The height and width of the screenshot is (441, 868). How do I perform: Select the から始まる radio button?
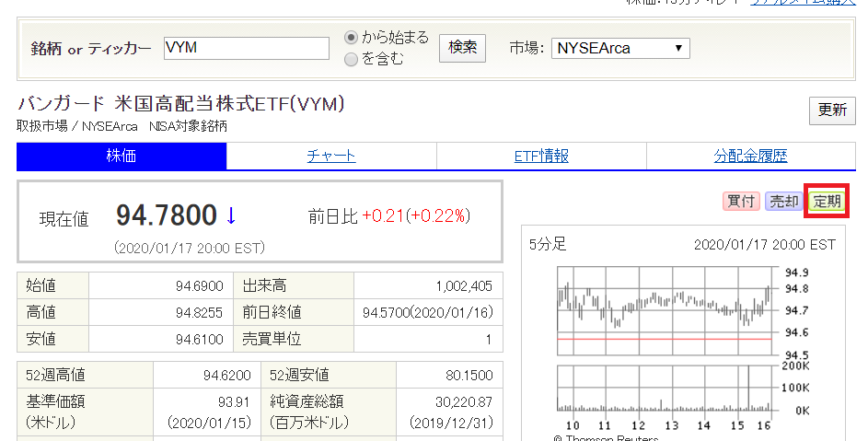tap(351, 38)
